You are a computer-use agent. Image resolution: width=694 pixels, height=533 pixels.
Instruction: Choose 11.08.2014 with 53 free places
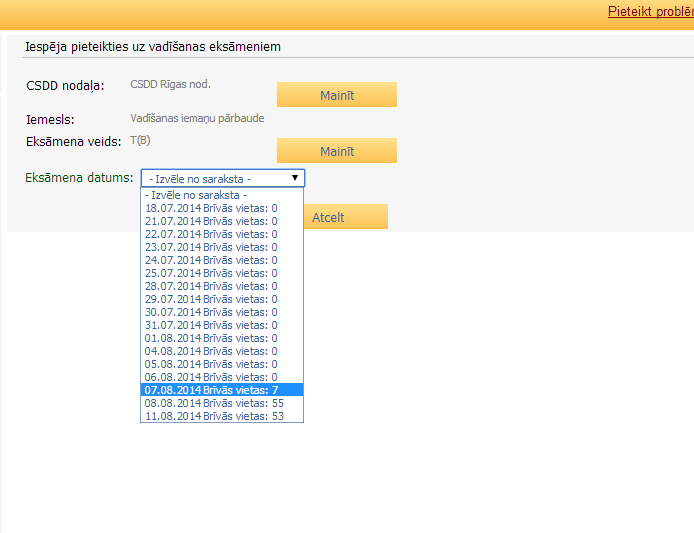(222, 416)
